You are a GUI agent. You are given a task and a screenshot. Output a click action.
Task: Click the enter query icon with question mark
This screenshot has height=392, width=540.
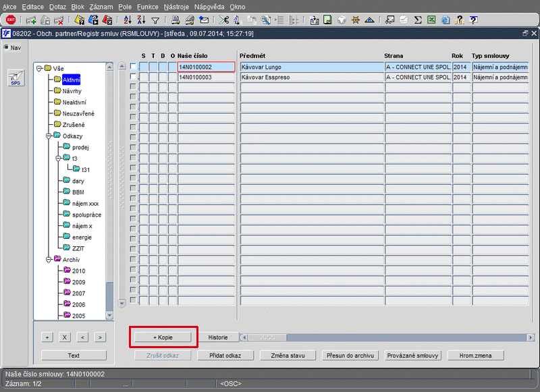tap(79, 20)
